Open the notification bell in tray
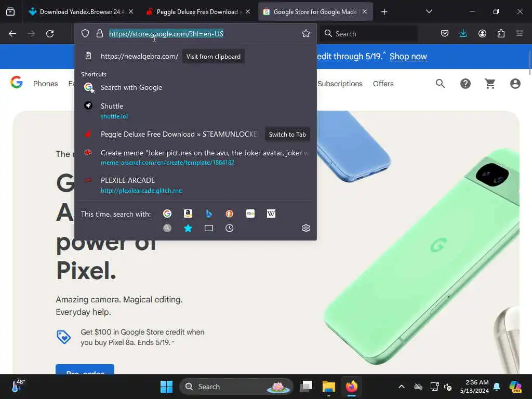The image size is (532, 399). pos(497,387)
